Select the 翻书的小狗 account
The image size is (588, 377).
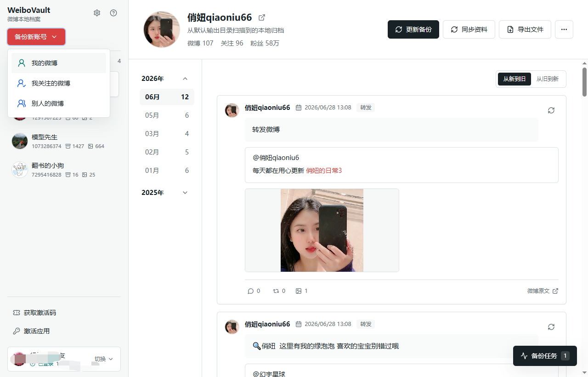(x=64, y=170)
